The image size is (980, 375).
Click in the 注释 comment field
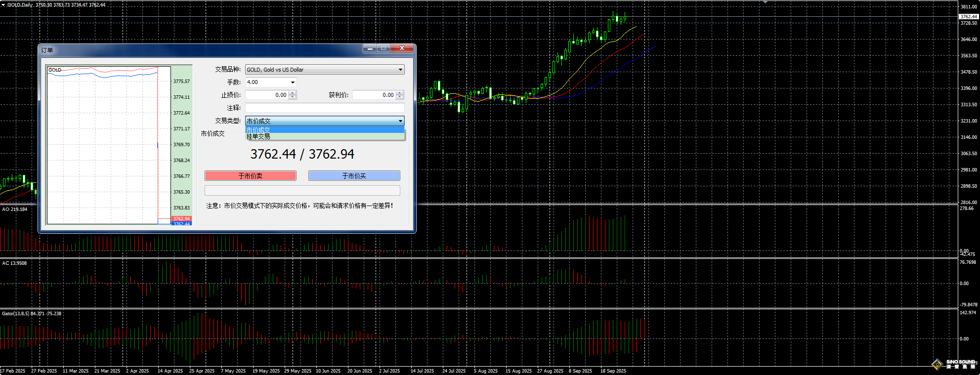(x=324, y=108)
